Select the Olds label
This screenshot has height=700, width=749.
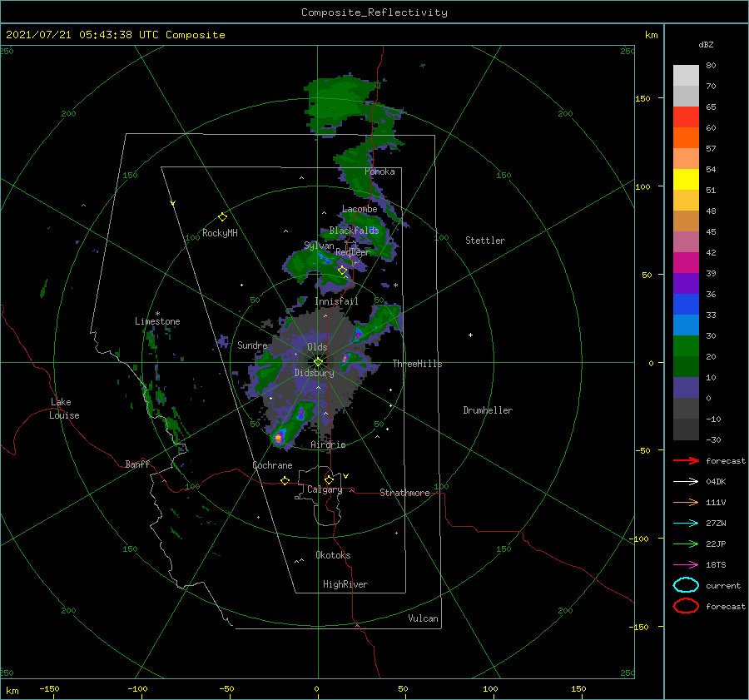tap(317, 347)
